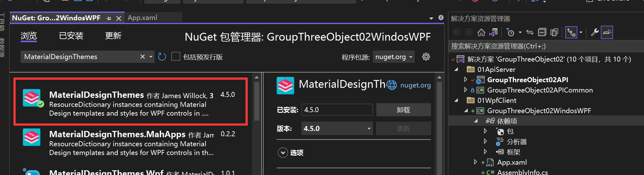Activate the NuGet: Gro...2WindosWPF document tab
Screen dimensions: 644x175
point(56,18)
